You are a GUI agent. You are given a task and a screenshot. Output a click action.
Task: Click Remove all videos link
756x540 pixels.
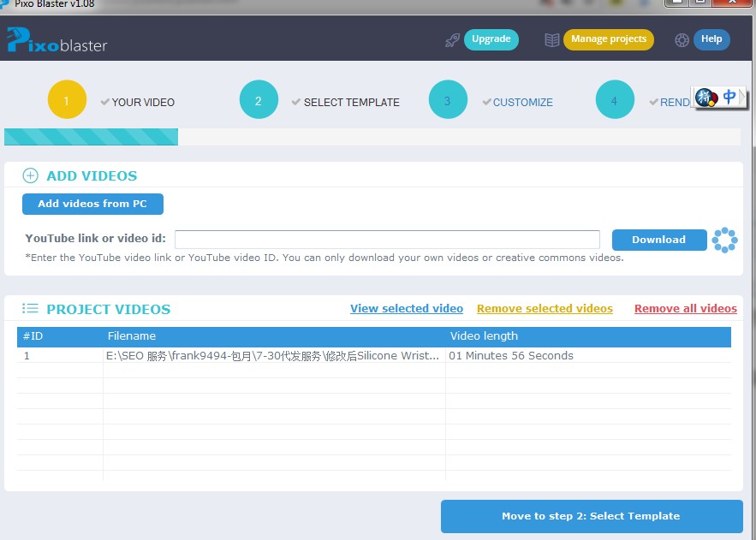[686, 308]
